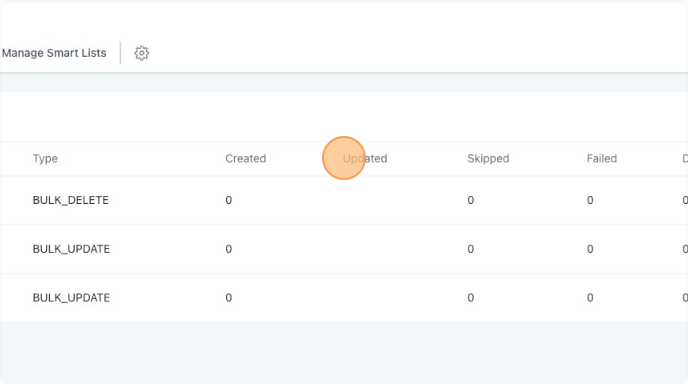Viewport: 688px width, 384px height.
Task: Click the Created column header
Action: [246, 158]
